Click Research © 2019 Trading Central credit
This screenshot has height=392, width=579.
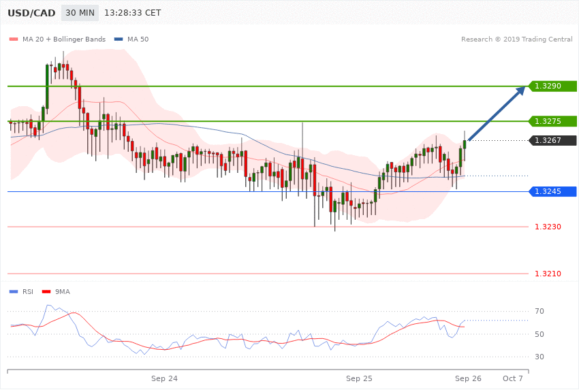[516, 39]
